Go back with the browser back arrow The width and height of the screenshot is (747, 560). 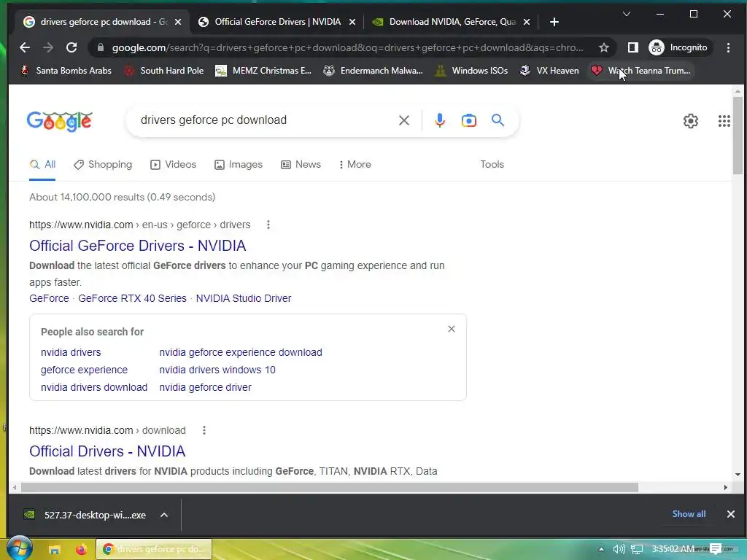(25, 47)
